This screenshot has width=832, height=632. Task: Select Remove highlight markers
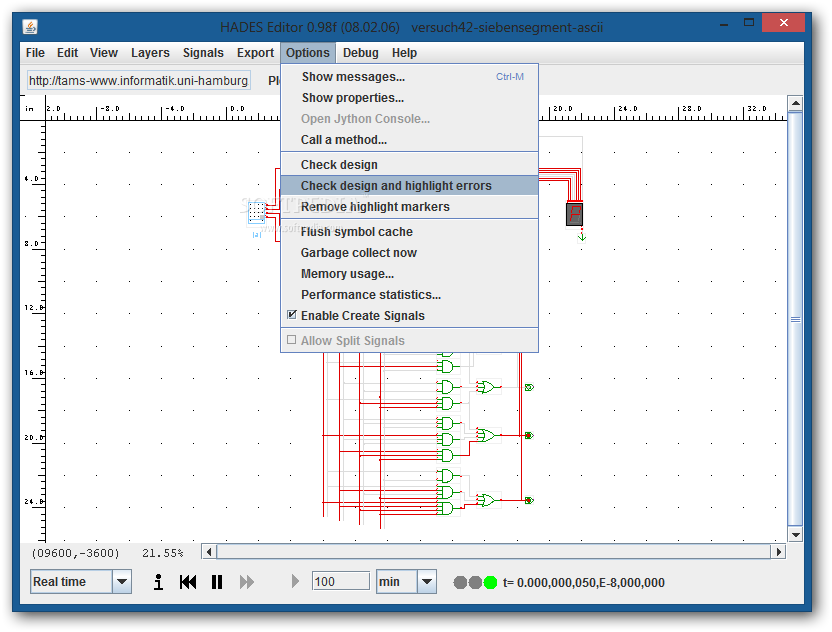click(409, 206)
